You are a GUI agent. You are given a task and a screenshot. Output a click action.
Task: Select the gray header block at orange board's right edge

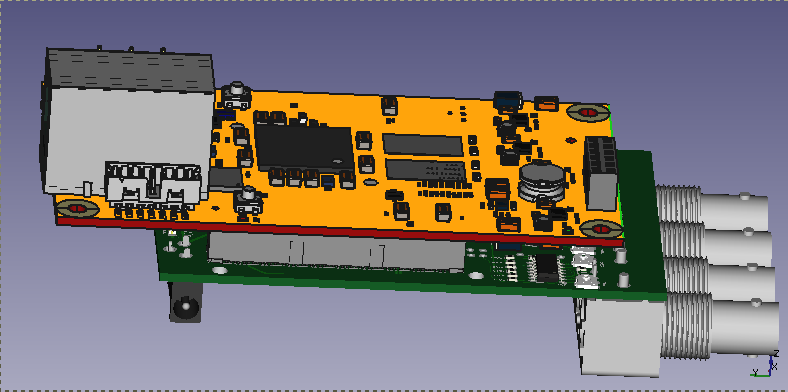pyautogui.click(x=600, y=173)
